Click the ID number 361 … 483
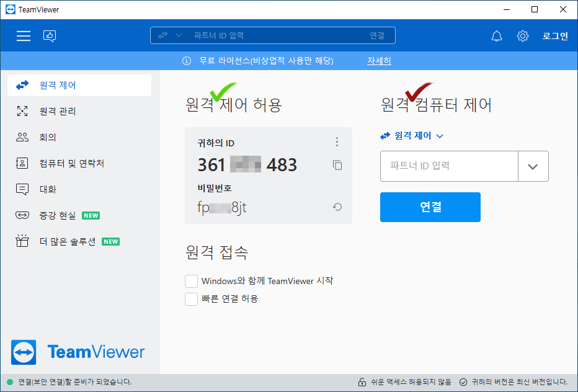Image resolution: width=578 pixels, height=392 pixels. coord(247,164)
